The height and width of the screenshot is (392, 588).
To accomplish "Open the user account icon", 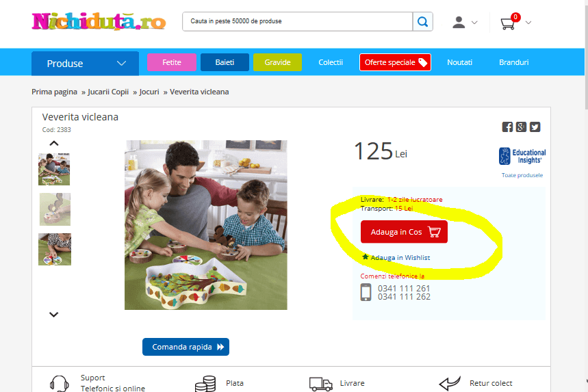I will pyautogui.click(x=458, y=22).
